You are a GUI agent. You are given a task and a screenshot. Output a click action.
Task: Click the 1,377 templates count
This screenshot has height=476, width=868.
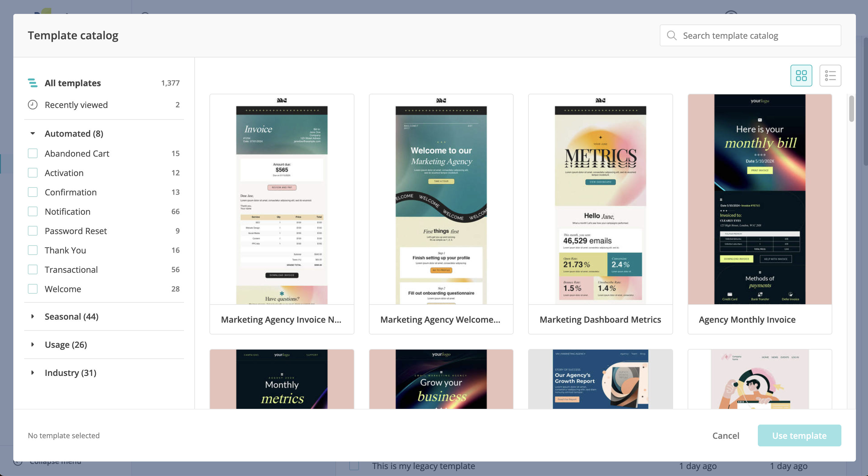click(x=170, y=83)
